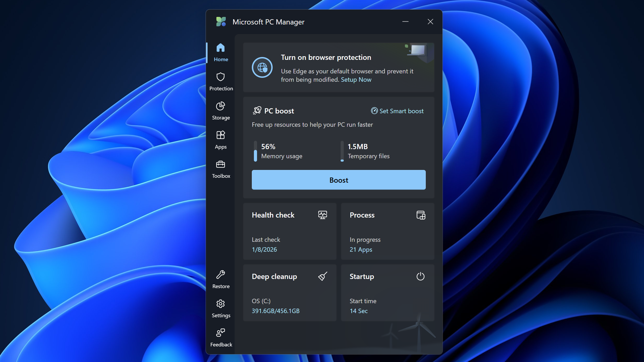
Task: Open the Feedback icon
Action: (220, 333)
